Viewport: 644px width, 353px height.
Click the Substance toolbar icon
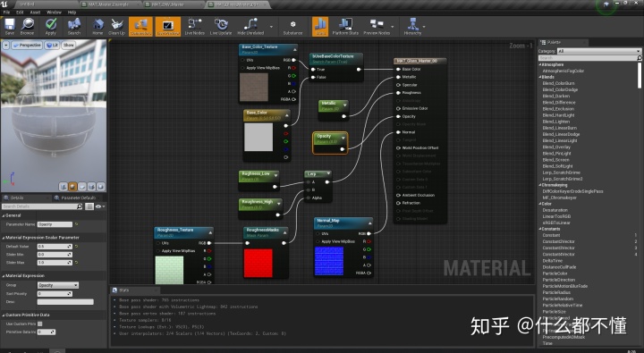[x=292, y=26]
